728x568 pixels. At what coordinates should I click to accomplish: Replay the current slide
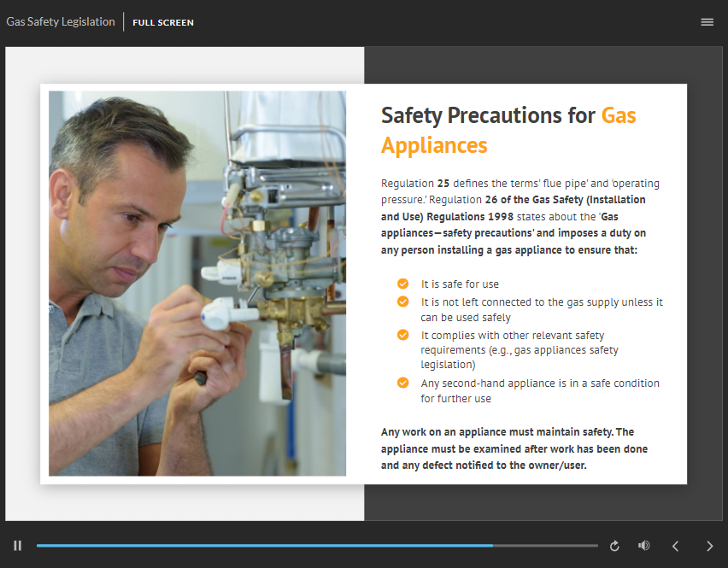614,546
